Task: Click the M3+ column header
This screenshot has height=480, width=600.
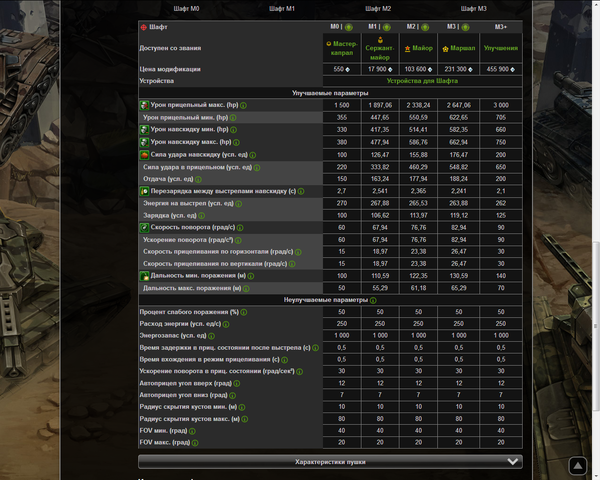Action: coord(501,27)
